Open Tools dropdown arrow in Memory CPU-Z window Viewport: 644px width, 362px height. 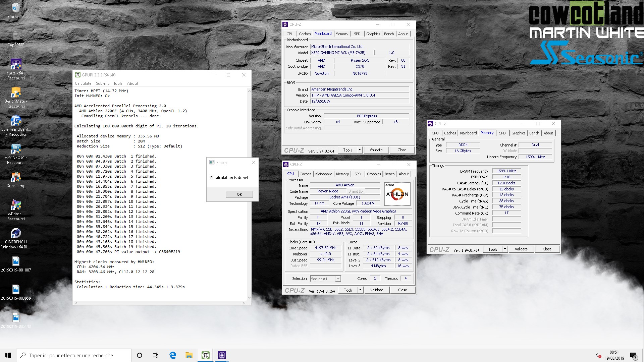pyautogui.click(x=505, y=249)
